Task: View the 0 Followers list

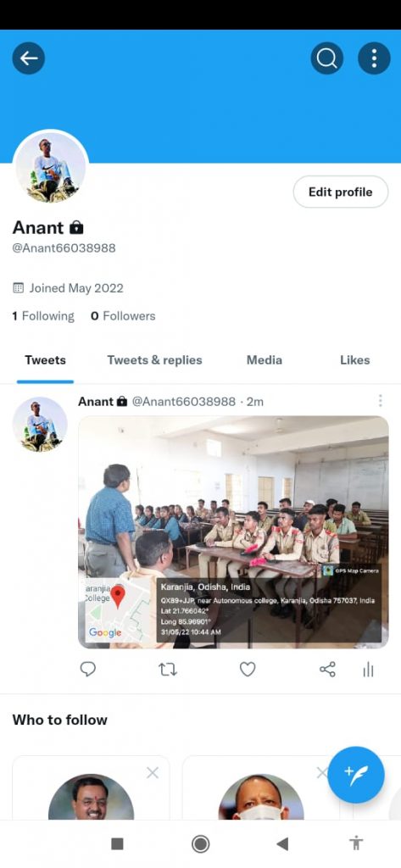Action: [x=123, y=316]
